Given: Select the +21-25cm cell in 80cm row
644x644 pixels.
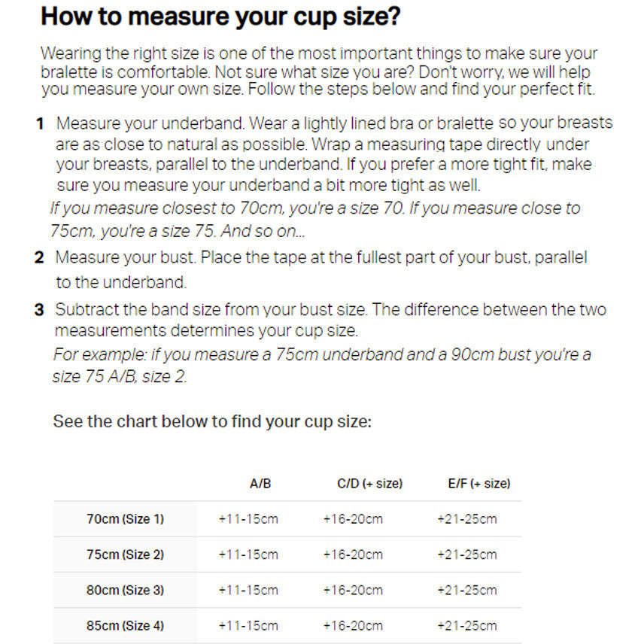Looking at the screenshot, I should [467, 591].
